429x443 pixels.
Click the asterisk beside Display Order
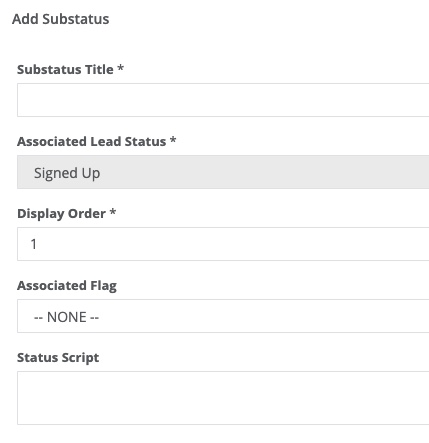(113, 212)
